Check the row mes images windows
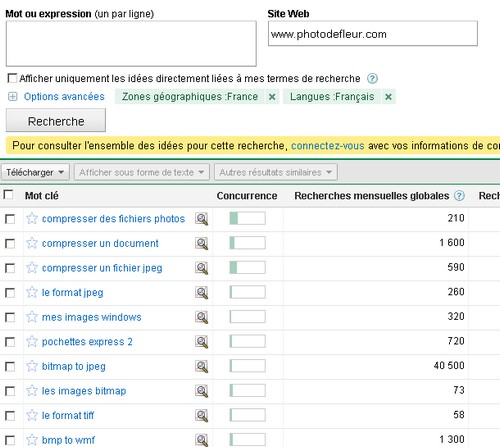The image size is (500, 447). pyautogui.click(x=10, y=317)
